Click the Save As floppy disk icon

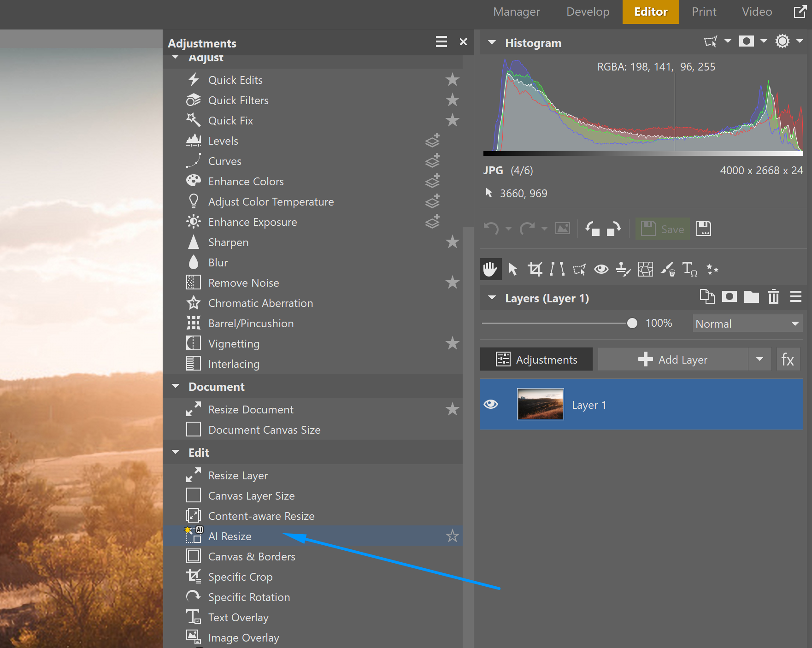(703, 229)
